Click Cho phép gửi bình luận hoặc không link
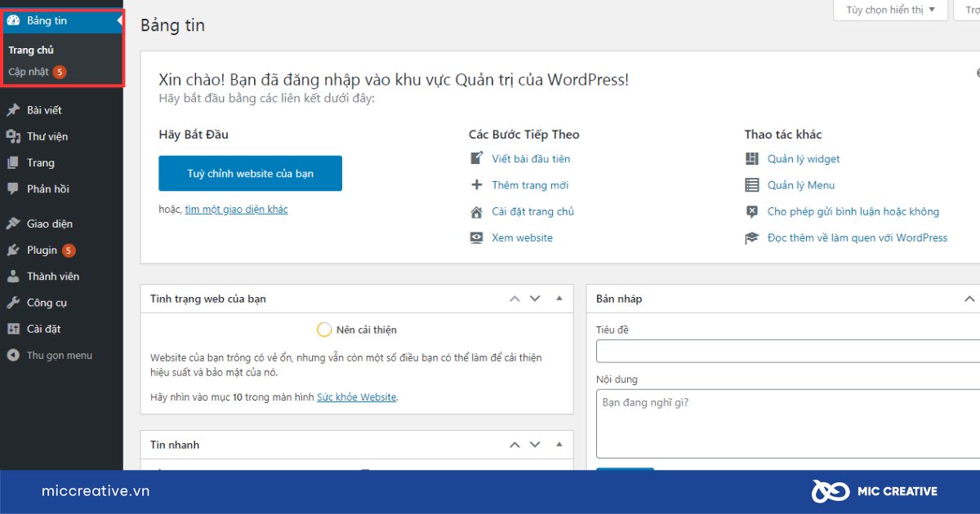The height and width of the screenshot is (514, 980). pyautogui.click(x=853, y=211)
